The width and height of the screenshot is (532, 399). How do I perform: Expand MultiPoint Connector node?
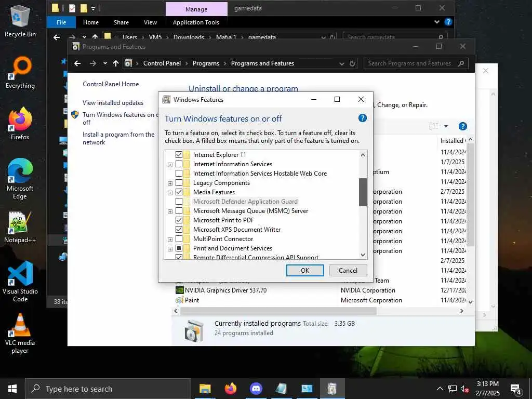click(x=170, y=240)
